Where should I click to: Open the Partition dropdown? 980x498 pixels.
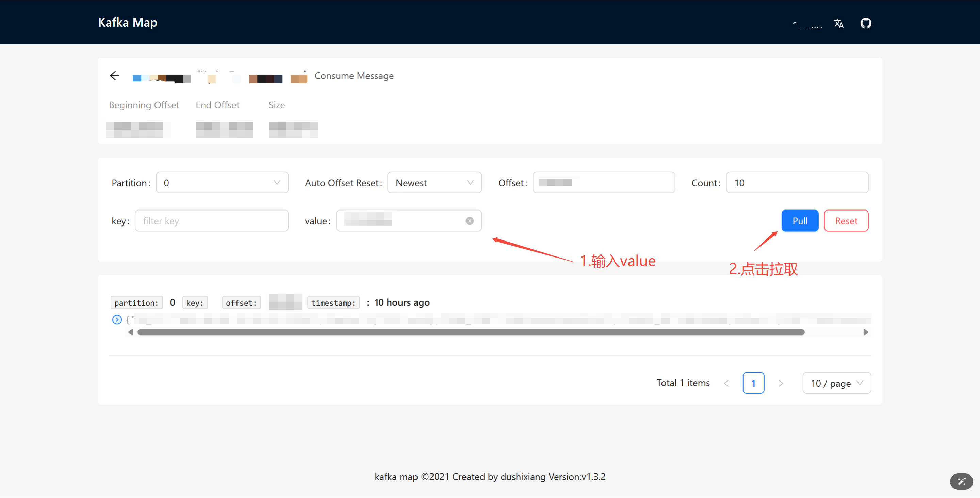point(222,183)
